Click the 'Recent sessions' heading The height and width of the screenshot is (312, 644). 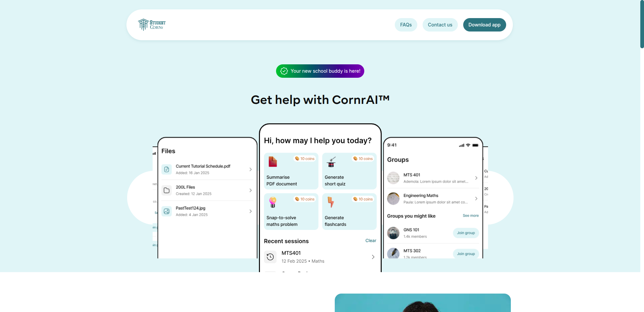(x=286, y=241)
